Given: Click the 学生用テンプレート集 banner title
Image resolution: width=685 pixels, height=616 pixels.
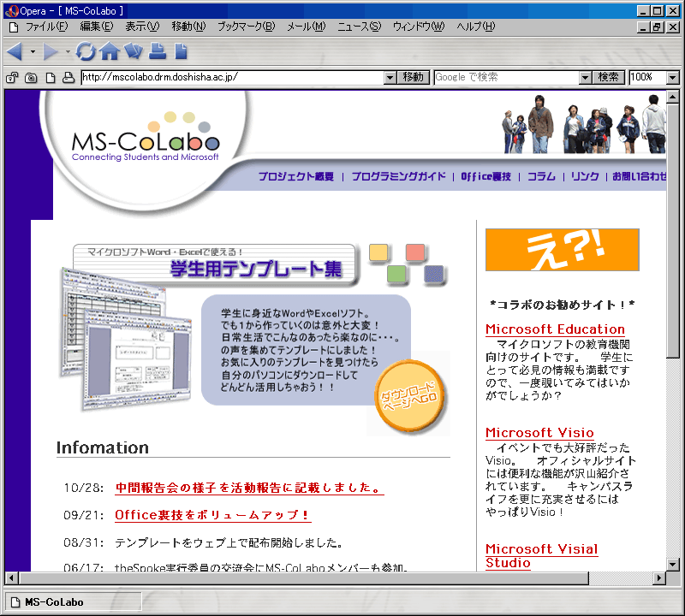Looking at the screenshot, I should [x=255, y=269].
